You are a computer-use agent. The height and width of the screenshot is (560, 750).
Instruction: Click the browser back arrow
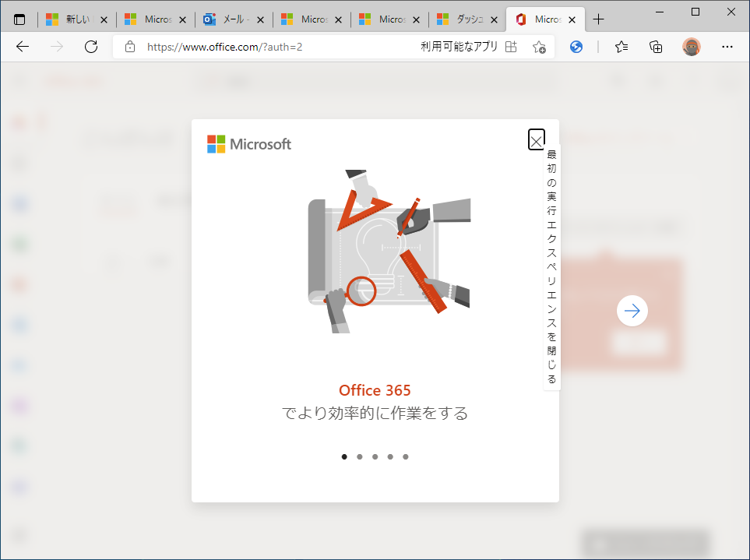pyautogui.click(x=23, y=47)
